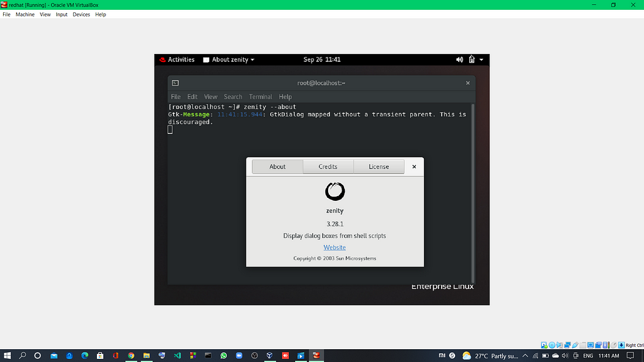Click the Sep 26 clock in GNOME top bar
The width and height of the screenshot is (644, 362).
click(321, 59)
